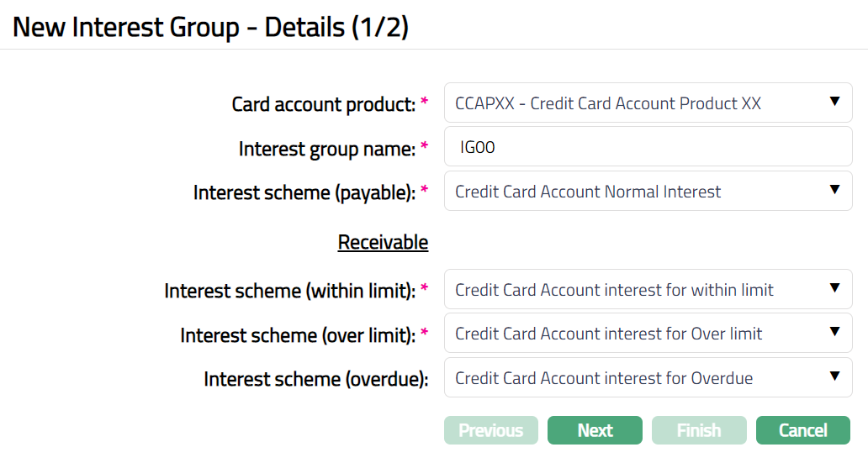Click the 'New Interest Group - Details (1/2)' title
868x463 pixels.
click(210, 26)
